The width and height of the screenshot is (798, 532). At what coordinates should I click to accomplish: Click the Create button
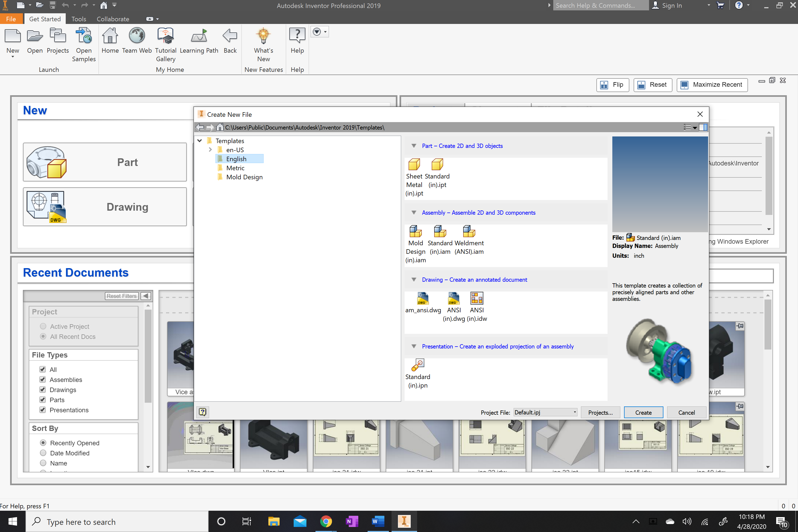coord(643,412)
